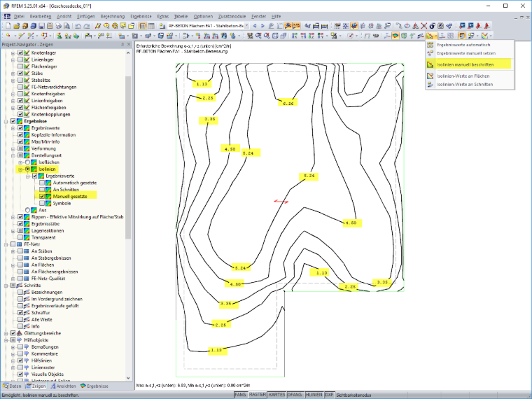Switch to the Ergebnisse navigator tab
This screenshot has height=399, width=532.
(94, 386)
